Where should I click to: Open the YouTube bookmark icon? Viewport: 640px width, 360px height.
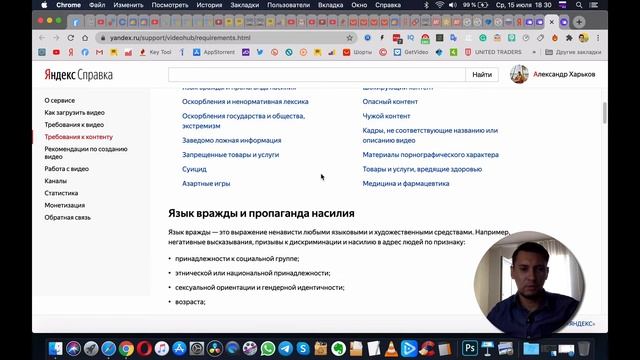tap(56, 52)
